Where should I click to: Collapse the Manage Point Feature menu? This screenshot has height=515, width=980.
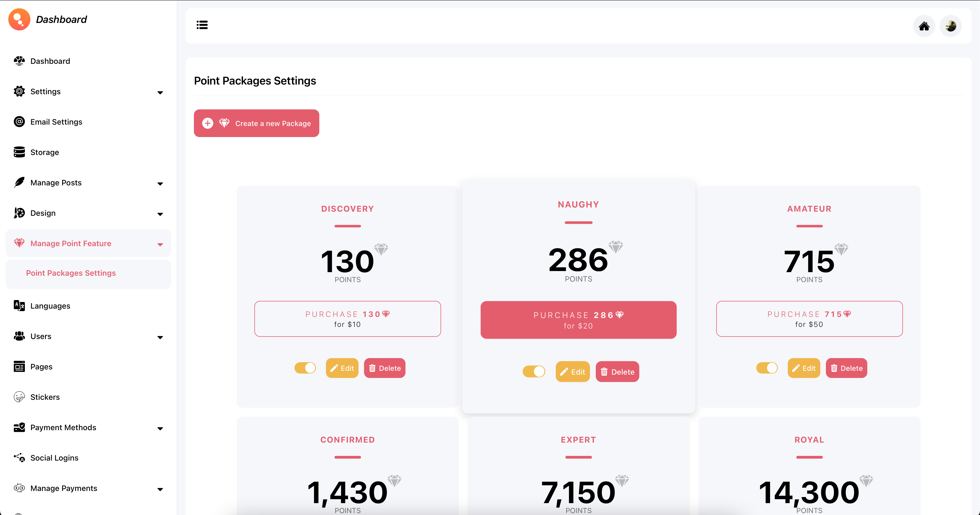pyautogui.click(x=160, y=244)
